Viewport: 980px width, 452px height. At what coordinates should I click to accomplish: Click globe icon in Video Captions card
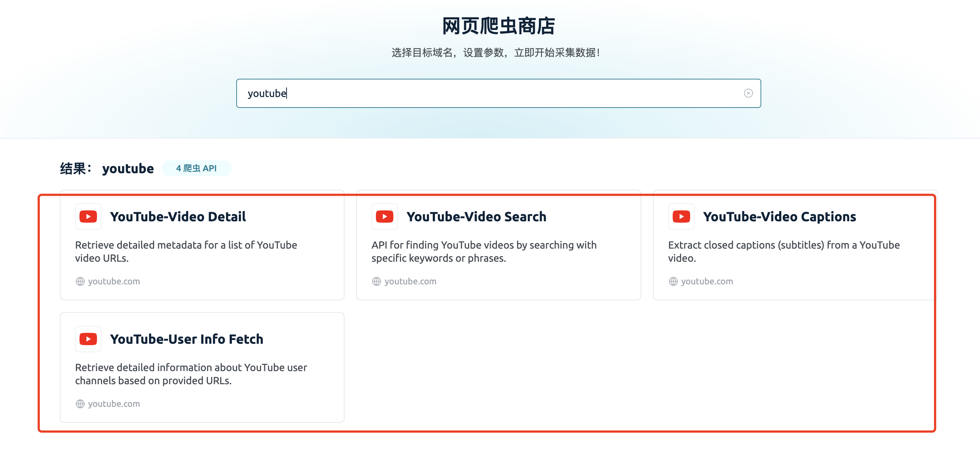(x=673, y=281)
